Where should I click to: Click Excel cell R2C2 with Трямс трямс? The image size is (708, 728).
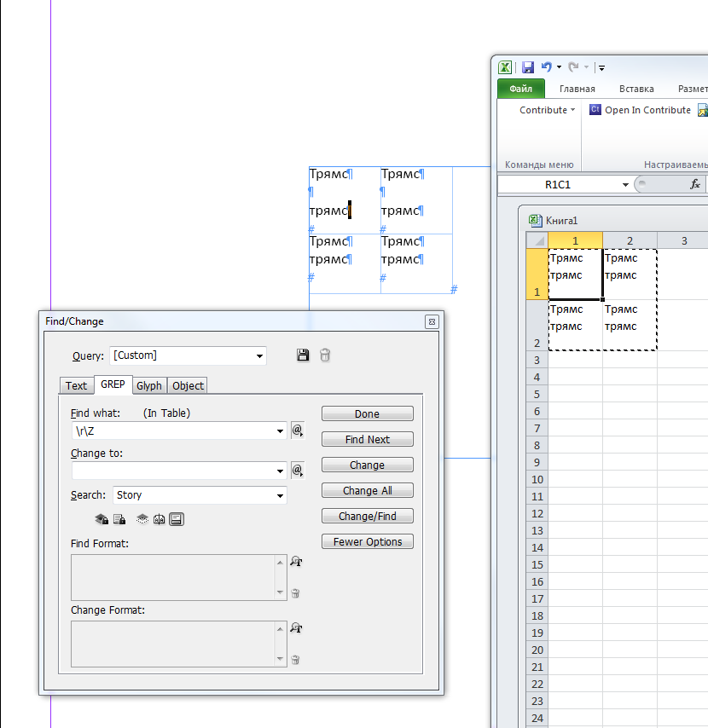pyautogui.click(x=630, y=325)
